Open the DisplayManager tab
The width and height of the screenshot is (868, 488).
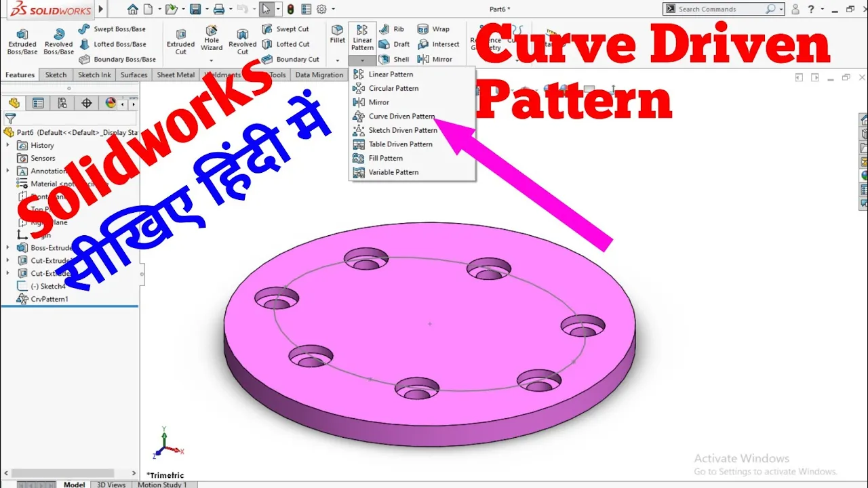[111, 103]
